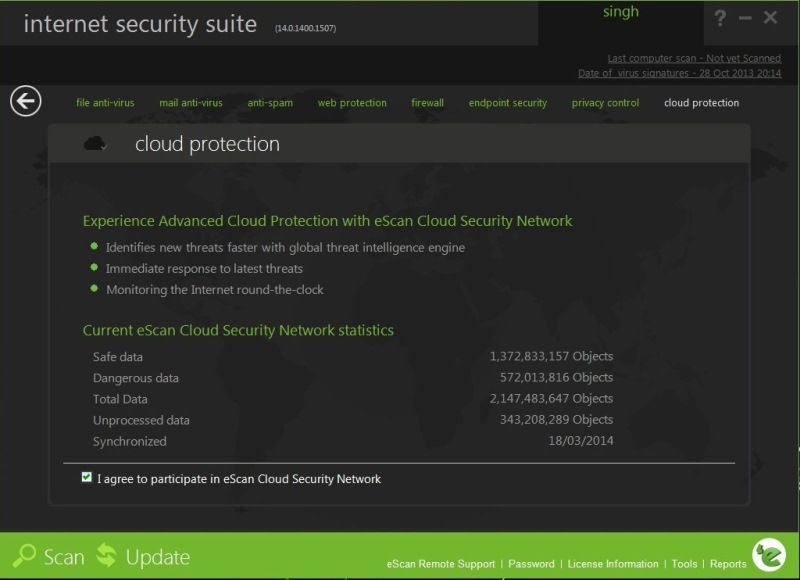This screenshot has width=800, height=580.
Task: Switch to the web protection tab
Action: 352,103
